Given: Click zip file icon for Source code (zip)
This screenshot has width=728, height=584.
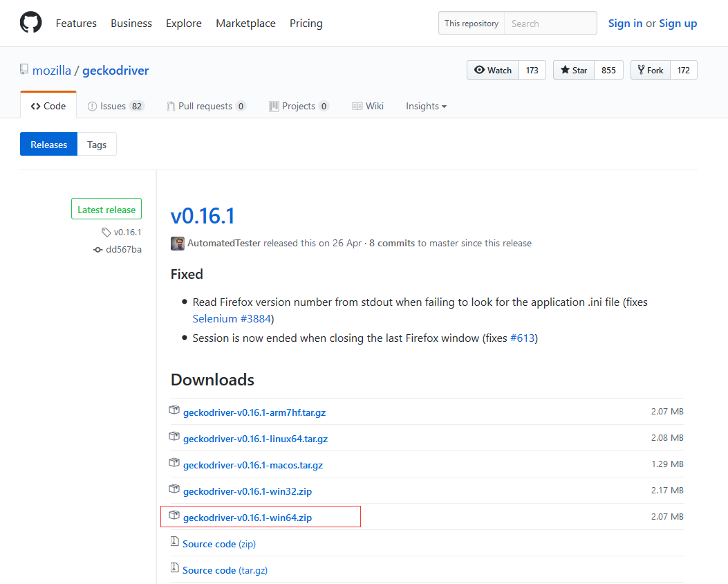Looking at the screenshot, I should (175, 542).
